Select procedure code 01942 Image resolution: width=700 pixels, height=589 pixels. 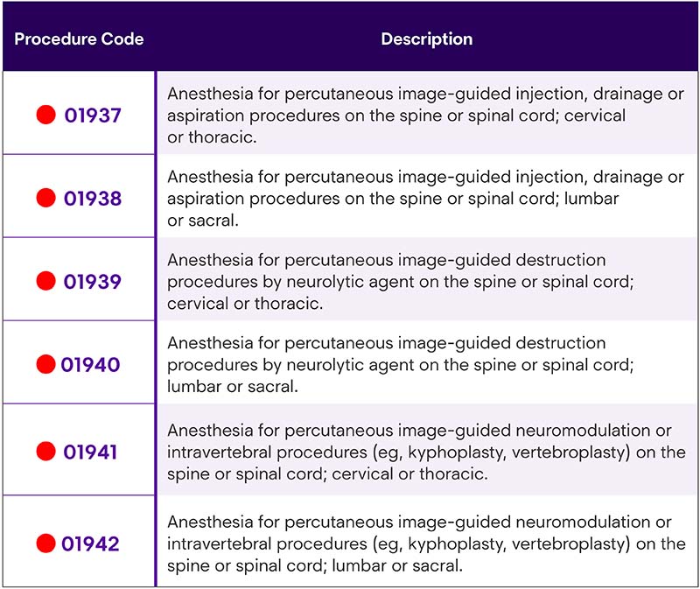91,543
